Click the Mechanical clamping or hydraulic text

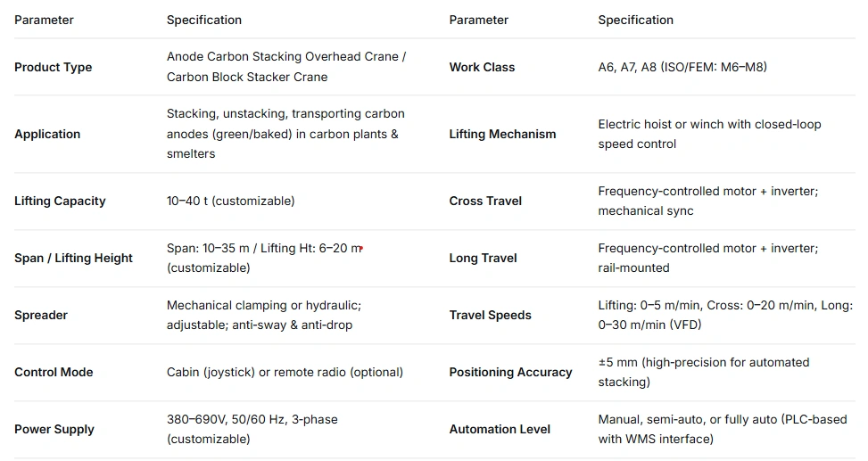(263, 305)
